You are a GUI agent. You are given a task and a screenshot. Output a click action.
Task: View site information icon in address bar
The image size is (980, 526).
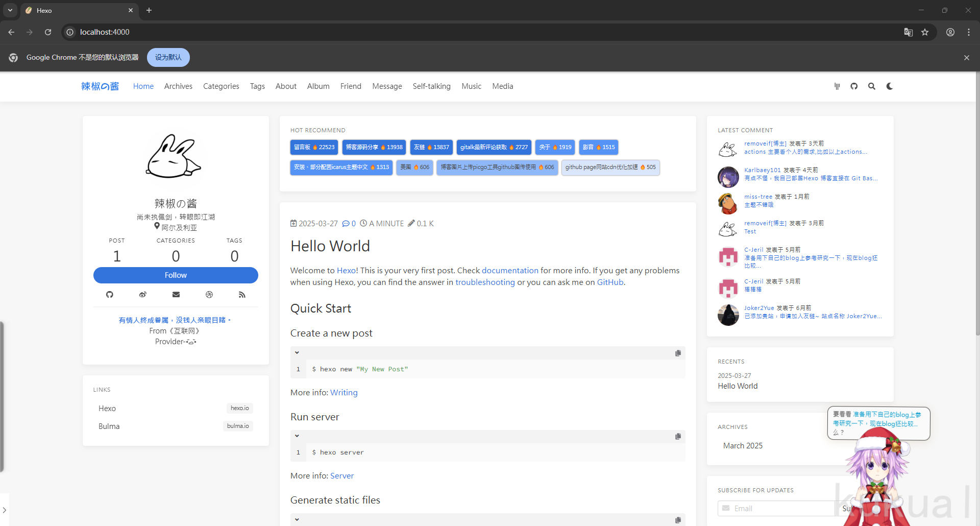70,32
